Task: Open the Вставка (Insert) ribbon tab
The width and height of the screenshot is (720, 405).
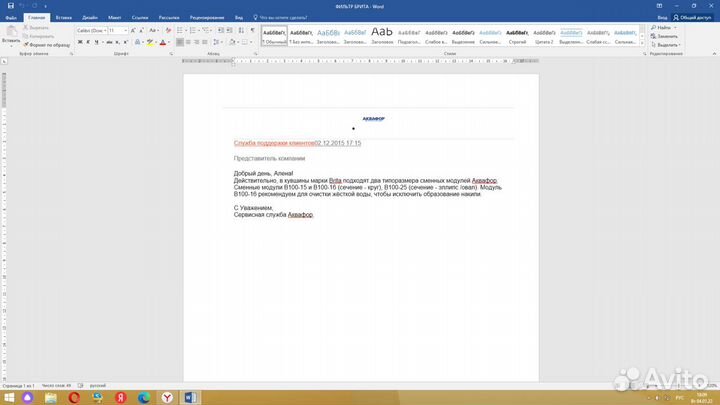Action: (64, 17)
